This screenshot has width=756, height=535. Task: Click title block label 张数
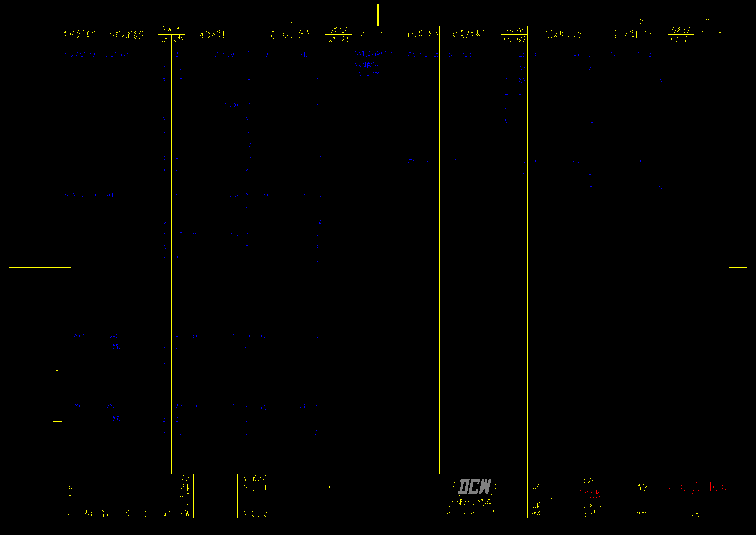point(642,514)
